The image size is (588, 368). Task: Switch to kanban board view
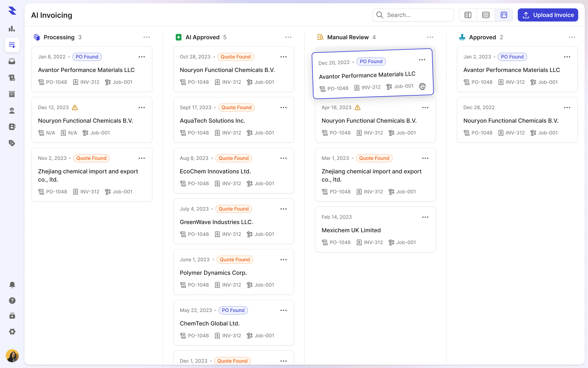coord(504,15)
